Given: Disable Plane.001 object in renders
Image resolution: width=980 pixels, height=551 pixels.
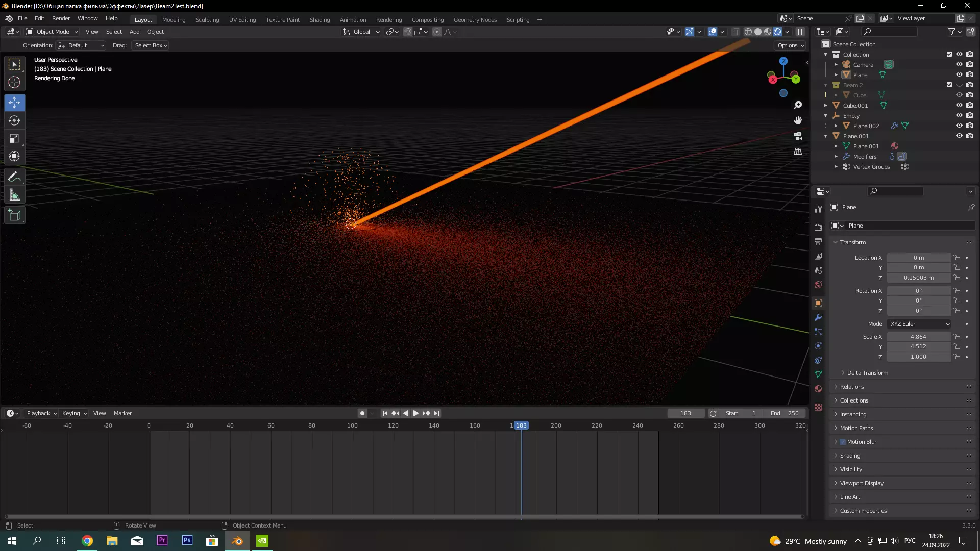Looking at the screenshot, I should tap(969, 136).
